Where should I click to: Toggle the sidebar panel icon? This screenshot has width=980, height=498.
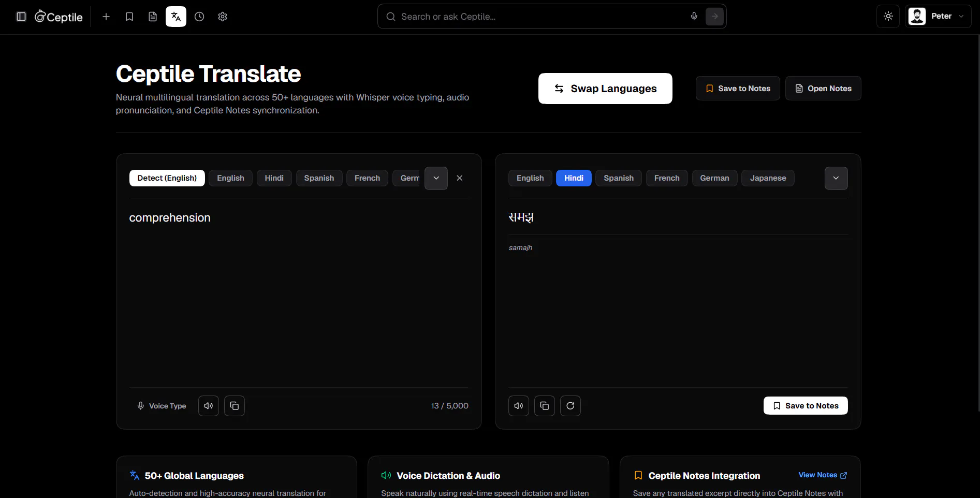[x=21, y=17]
